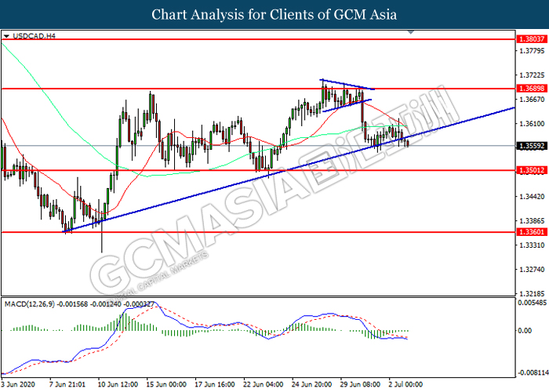This screenshot has width=549, height=392.
Task: Click the 7 Jun 21:01 time label
Action: 67,384
